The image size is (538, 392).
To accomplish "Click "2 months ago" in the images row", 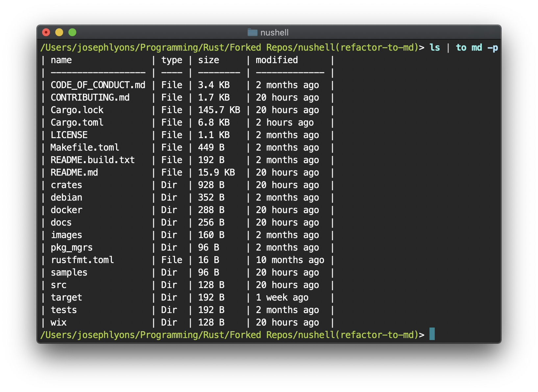I will point(287,235).
